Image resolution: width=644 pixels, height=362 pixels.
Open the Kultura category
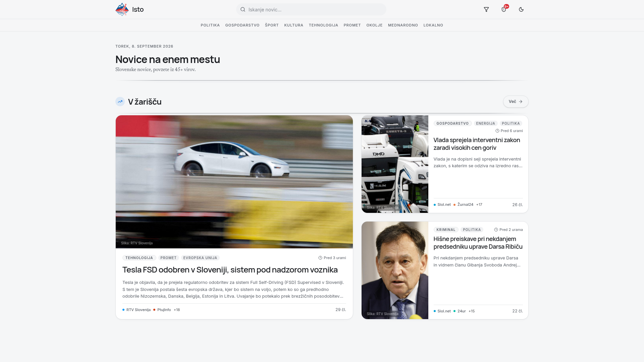click(294, 25)
